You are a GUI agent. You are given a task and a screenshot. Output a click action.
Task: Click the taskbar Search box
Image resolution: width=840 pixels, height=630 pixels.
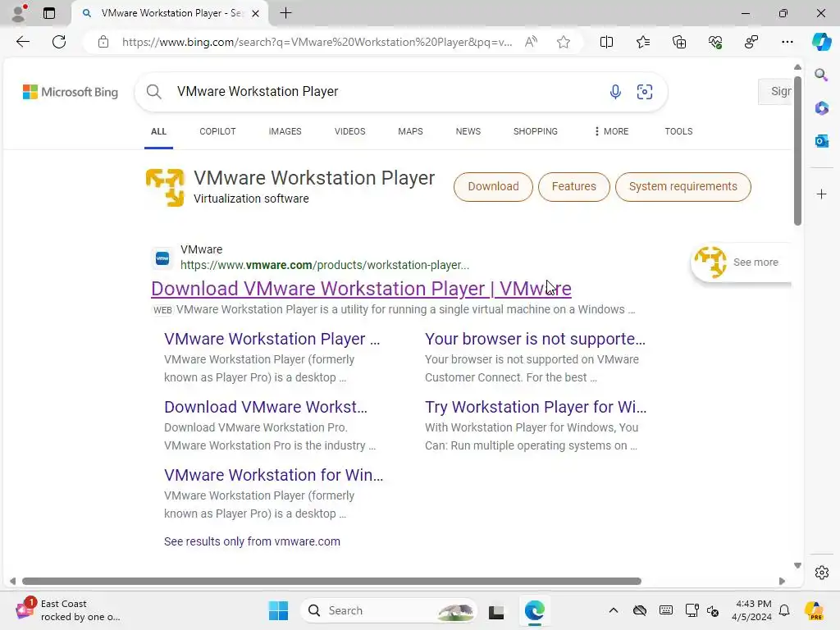point(390,610)
